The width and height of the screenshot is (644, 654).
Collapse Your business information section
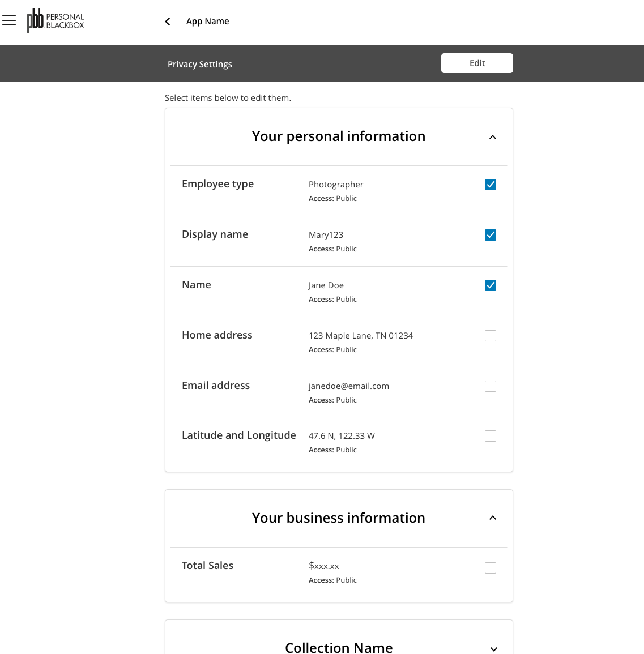(493, 518)
